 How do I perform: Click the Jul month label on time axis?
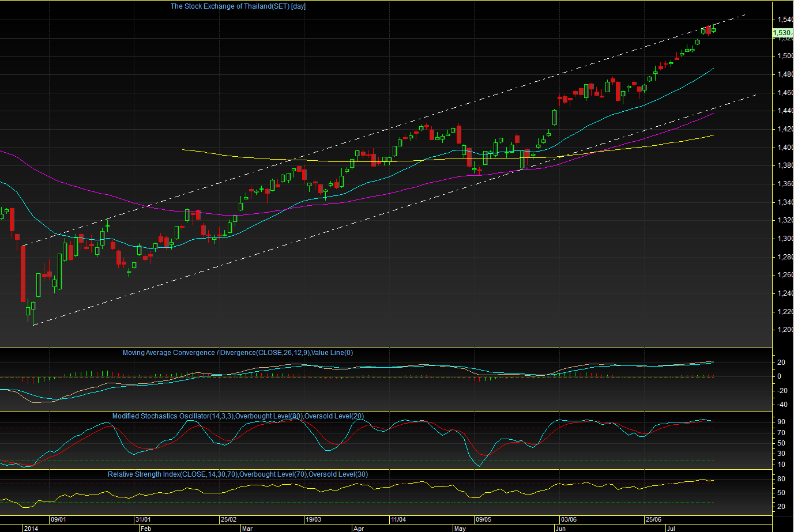pos(671,528)
